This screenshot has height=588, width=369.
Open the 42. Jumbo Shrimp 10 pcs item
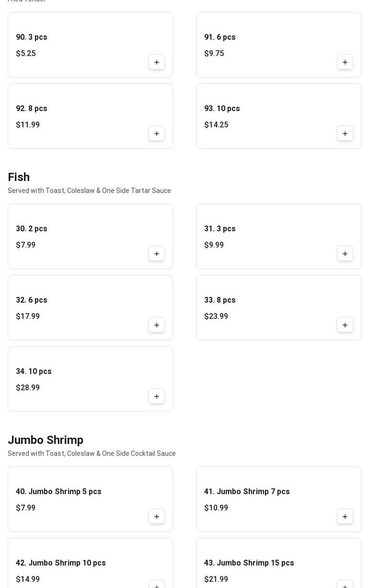point(61,563)
